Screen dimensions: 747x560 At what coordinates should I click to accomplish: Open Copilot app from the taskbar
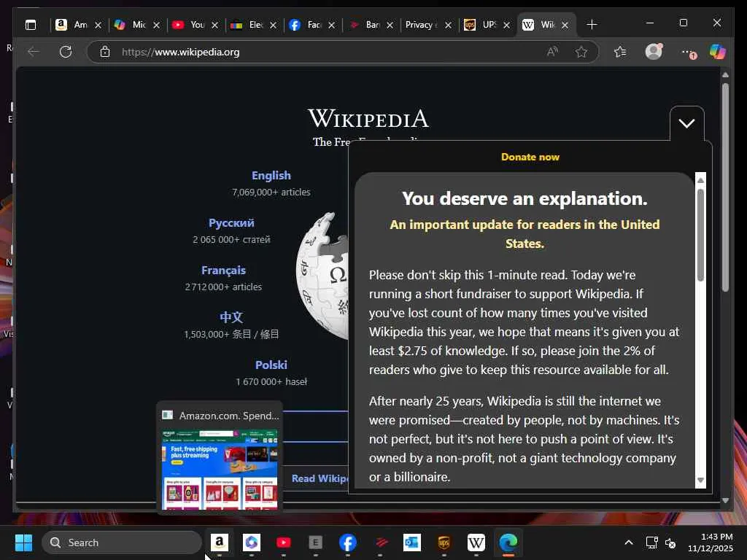click(x=252, y=542)
